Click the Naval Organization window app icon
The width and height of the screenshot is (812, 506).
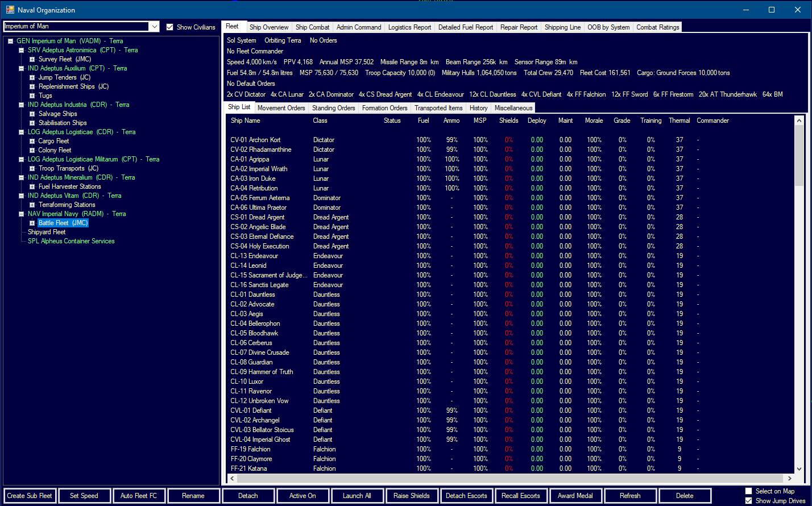pos(10,10)
